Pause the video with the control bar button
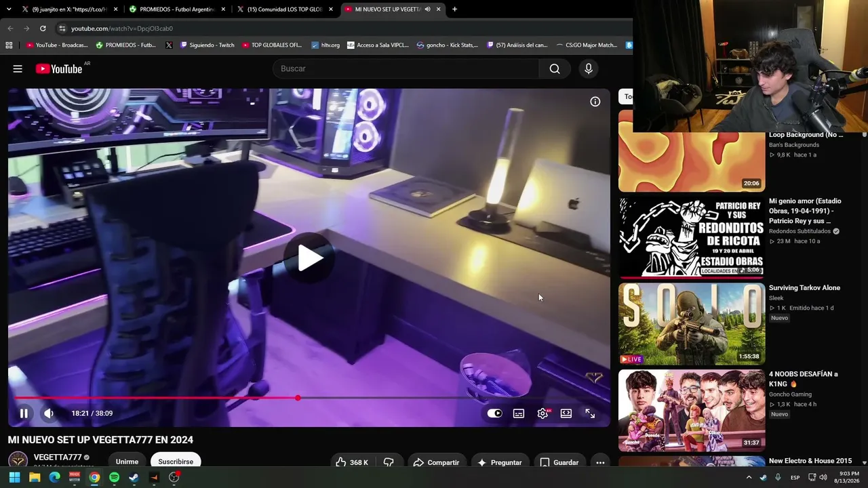Screen dimensions: 868x488 click(x=24, y=413)
